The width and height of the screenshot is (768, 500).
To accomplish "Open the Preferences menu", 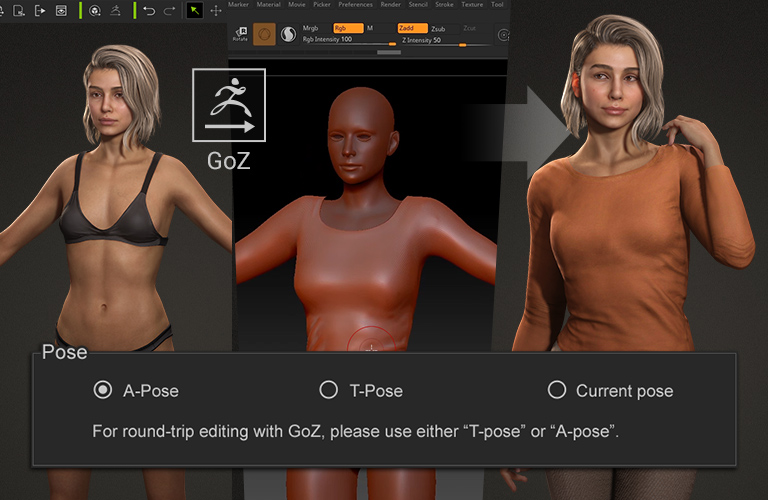I will [x=355, y=5].
